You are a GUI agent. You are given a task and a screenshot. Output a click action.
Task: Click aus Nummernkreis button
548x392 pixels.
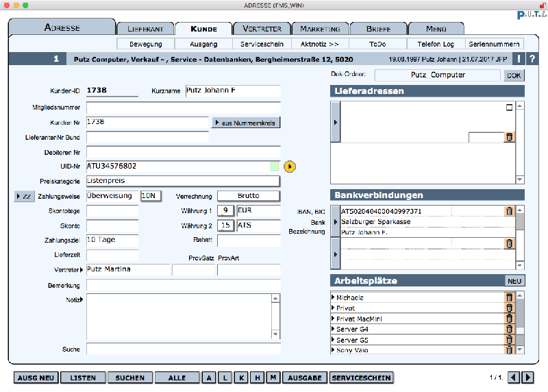click(246, 123)
